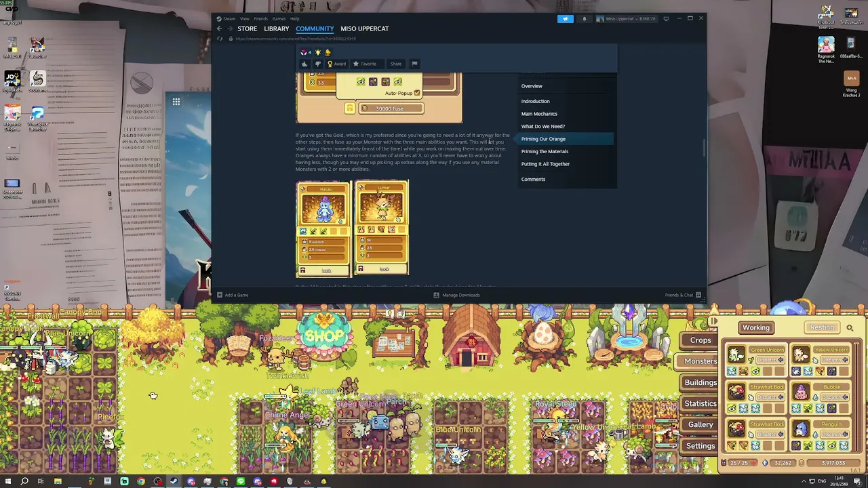
Task: Open the Games menu in Steam
Action: click(x=279, y=18)
